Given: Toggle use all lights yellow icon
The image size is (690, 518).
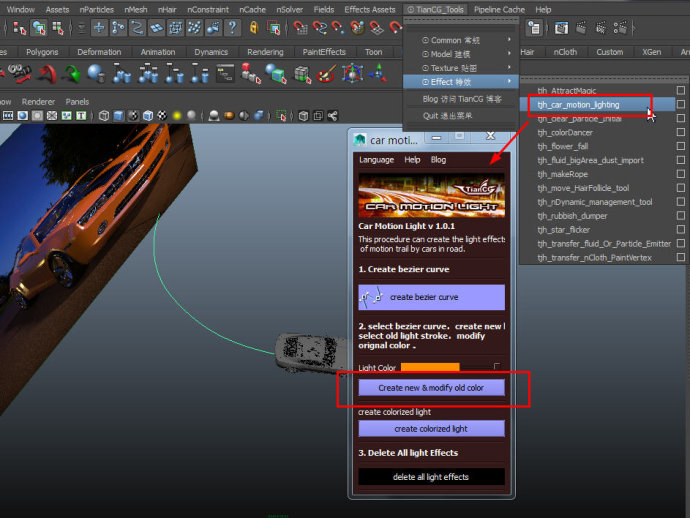Looking at the screenshot, I should tap(177, 116).
